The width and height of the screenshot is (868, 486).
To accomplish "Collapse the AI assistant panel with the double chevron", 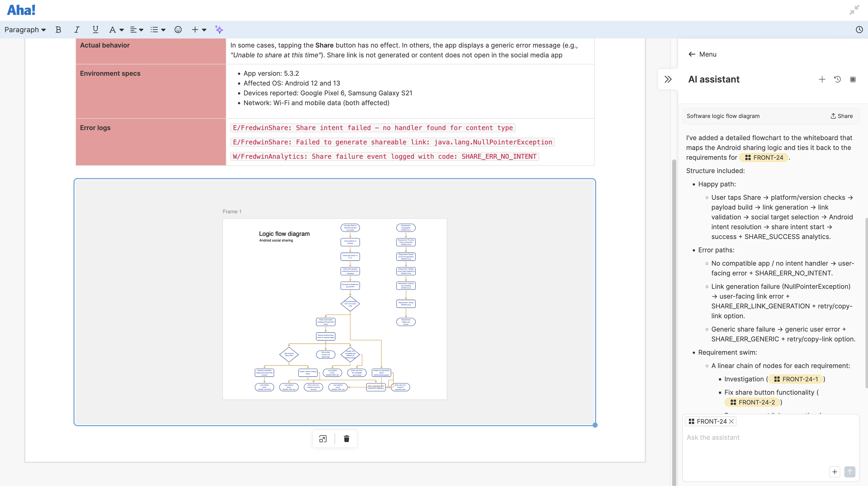I will pyautogui.click(x=668, y=79).
